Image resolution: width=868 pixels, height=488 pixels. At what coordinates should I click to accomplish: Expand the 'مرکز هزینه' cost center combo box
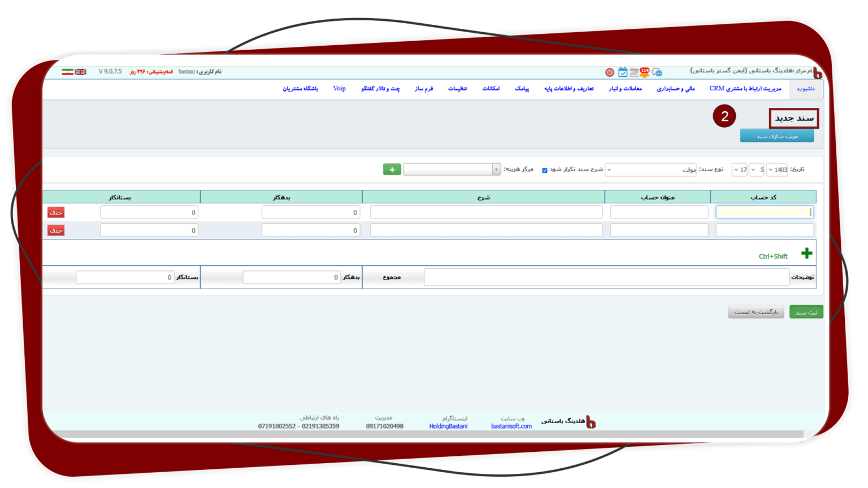pos(452,169)
